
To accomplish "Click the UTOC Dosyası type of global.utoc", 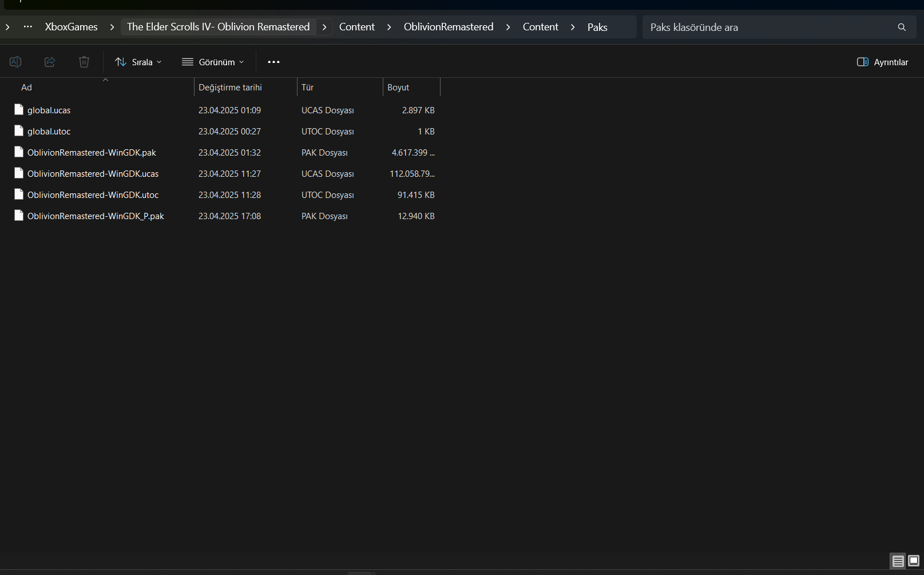I will [x=328, y=132].
